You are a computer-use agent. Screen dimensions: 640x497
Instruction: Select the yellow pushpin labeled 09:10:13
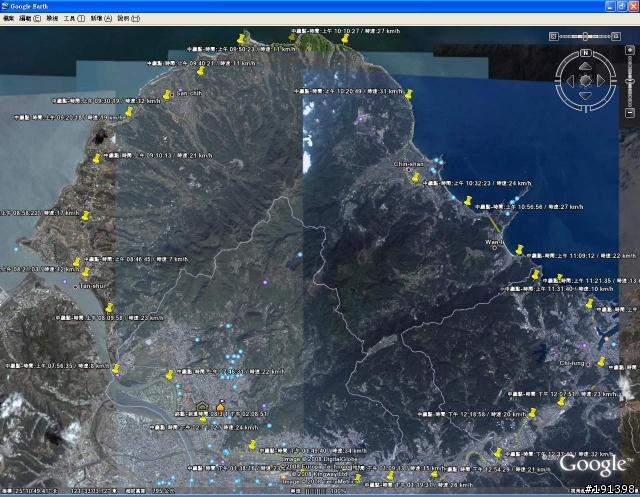click(96, 158)
